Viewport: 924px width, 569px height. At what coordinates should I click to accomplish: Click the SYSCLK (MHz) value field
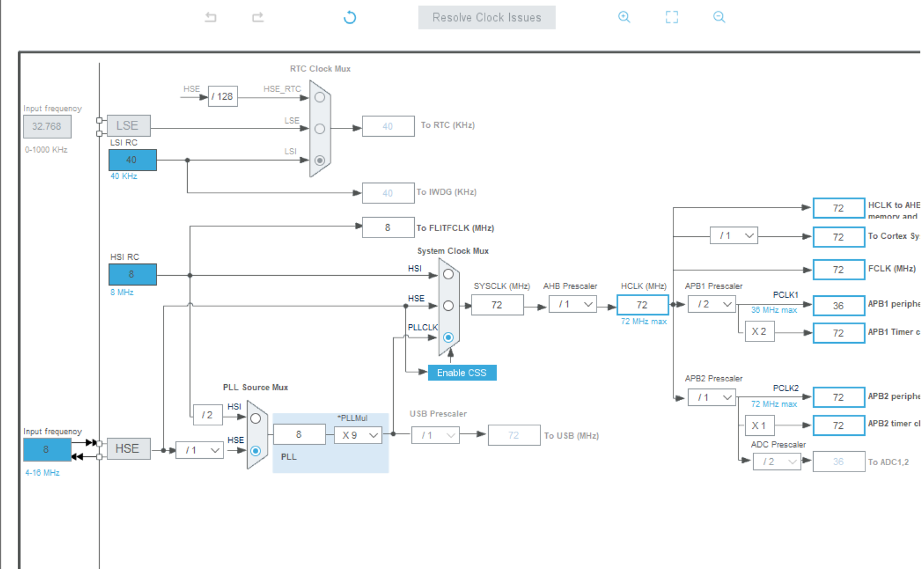(497, 305)
